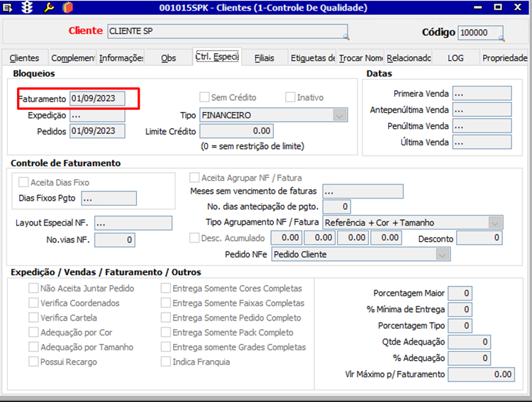The height and width of the screenshot is (402, 532).
Task: Click the search icon beside Cliente field
Action: tap(345, 37)
